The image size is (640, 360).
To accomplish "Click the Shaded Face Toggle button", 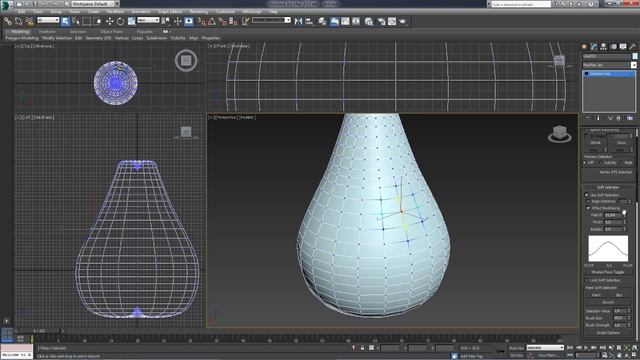I will coord(608,272).
